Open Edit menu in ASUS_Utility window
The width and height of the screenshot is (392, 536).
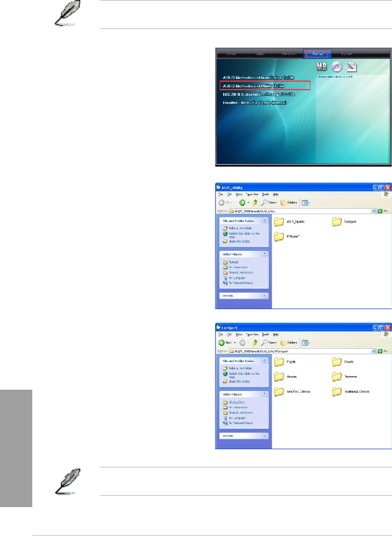point(229,195)
